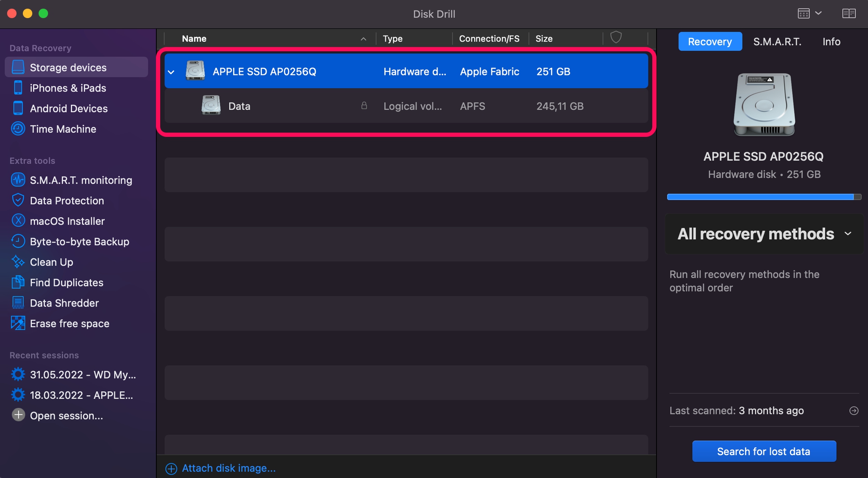868x478 pixels.
Task: Select Storage devices laptop icon
Action: [18, 67]
